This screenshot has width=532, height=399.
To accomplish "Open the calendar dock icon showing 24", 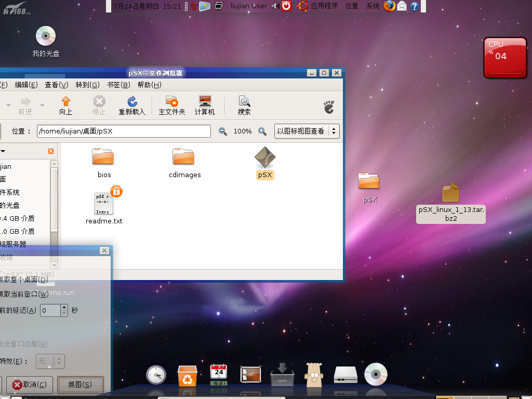I will tap(219, 375).
